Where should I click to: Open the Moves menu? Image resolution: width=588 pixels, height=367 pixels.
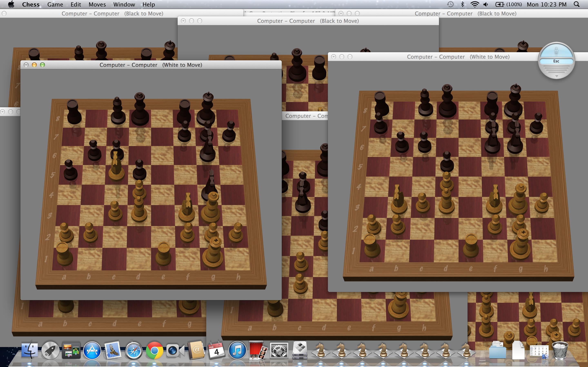[x=97, y=4]
